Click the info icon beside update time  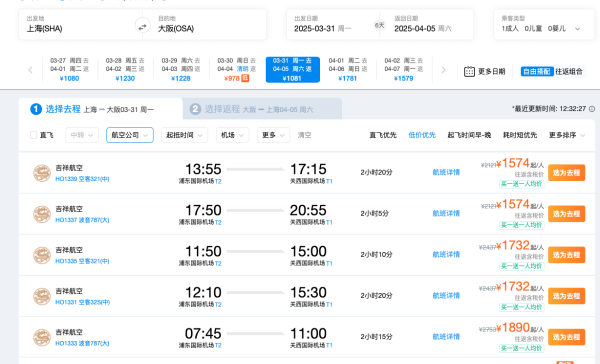[592, 109]
